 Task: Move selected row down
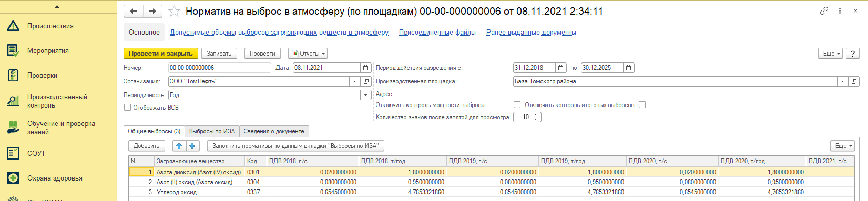click(x=192, y=146)
